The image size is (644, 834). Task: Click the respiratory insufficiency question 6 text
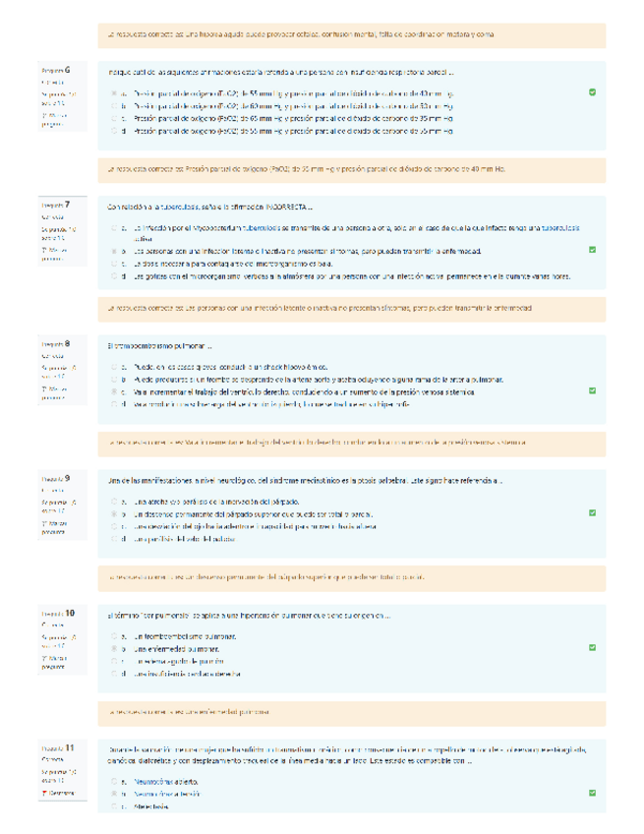coord(281,73)
